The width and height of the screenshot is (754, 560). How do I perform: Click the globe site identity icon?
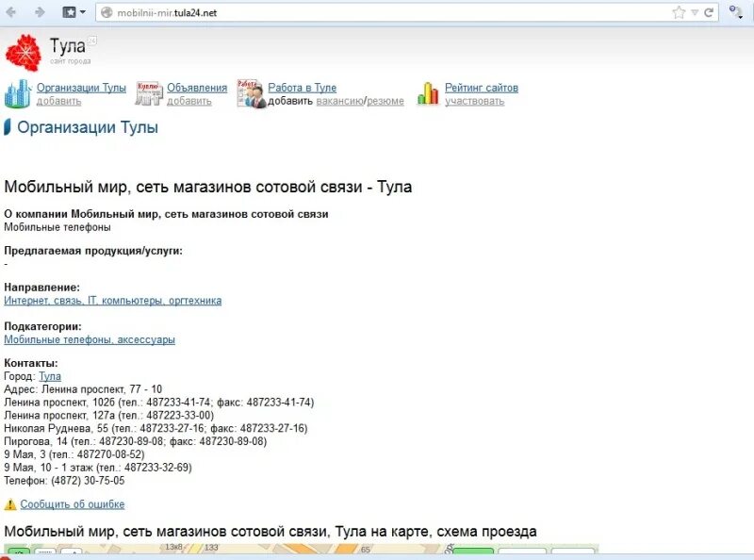point(107,12)
